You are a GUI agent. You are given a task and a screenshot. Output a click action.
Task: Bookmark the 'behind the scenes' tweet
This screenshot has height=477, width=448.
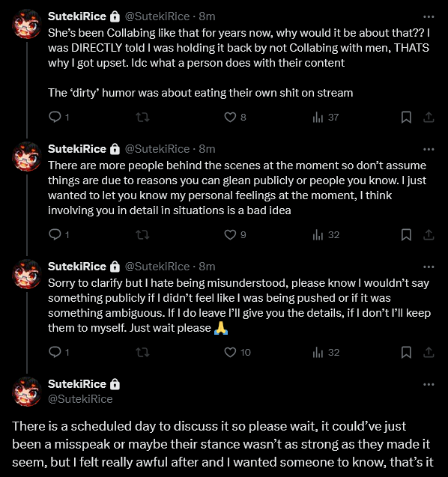[x=406, y=235]
